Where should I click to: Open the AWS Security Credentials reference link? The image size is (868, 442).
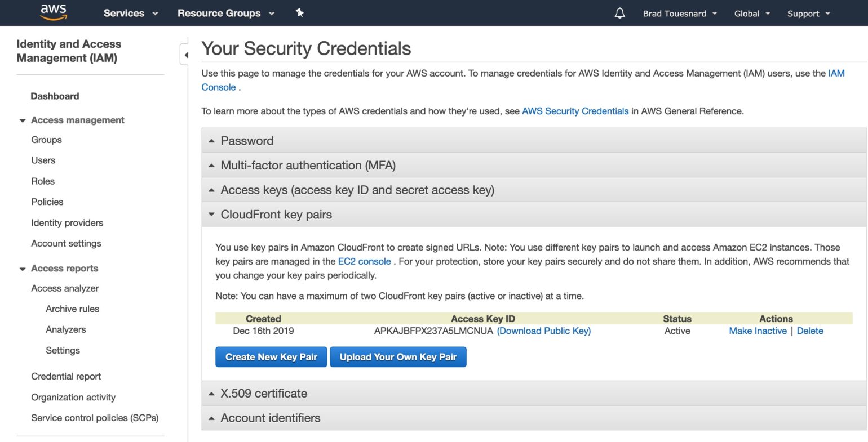coord(575,111)
